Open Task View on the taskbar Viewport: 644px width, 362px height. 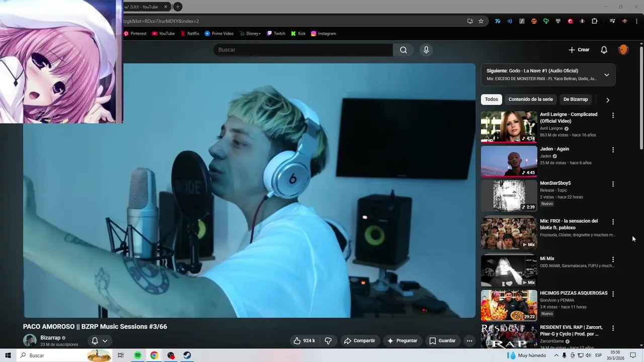(x=121, y=355)
